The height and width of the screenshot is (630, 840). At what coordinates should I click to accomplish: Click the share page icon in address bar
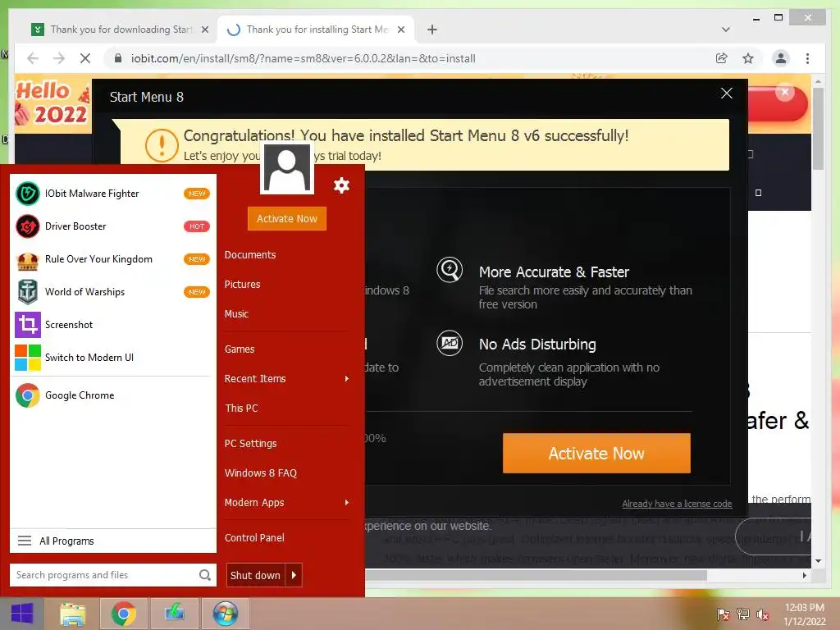(x=722, y=58)
